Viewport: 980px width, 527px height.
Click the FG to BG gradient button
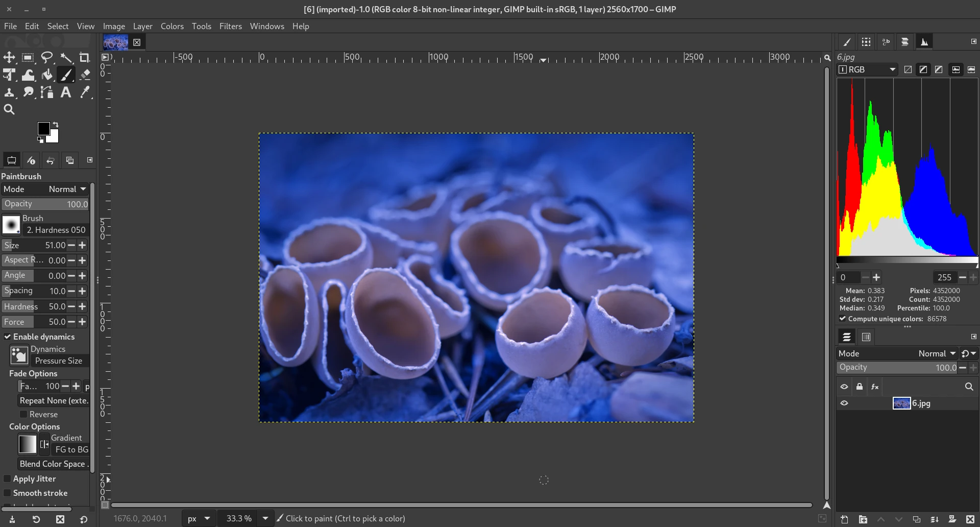click(x=70, y=450)
